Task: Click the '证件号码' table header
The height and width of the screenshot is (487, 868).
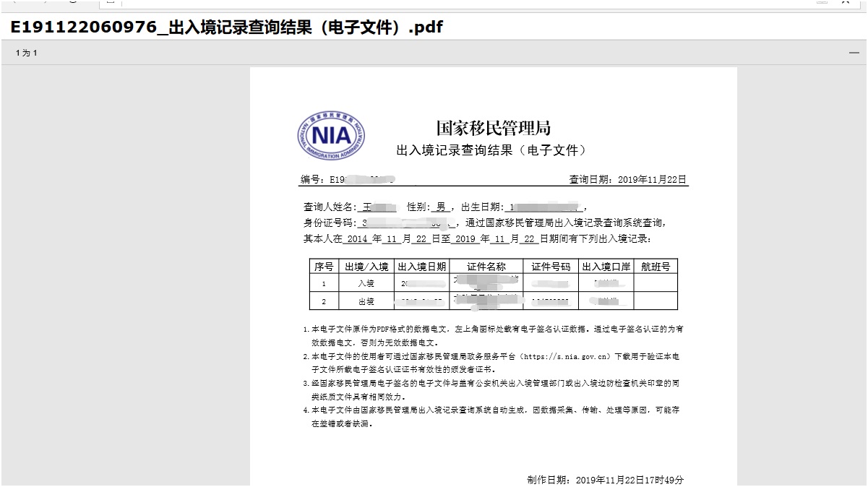Action: 551,266
